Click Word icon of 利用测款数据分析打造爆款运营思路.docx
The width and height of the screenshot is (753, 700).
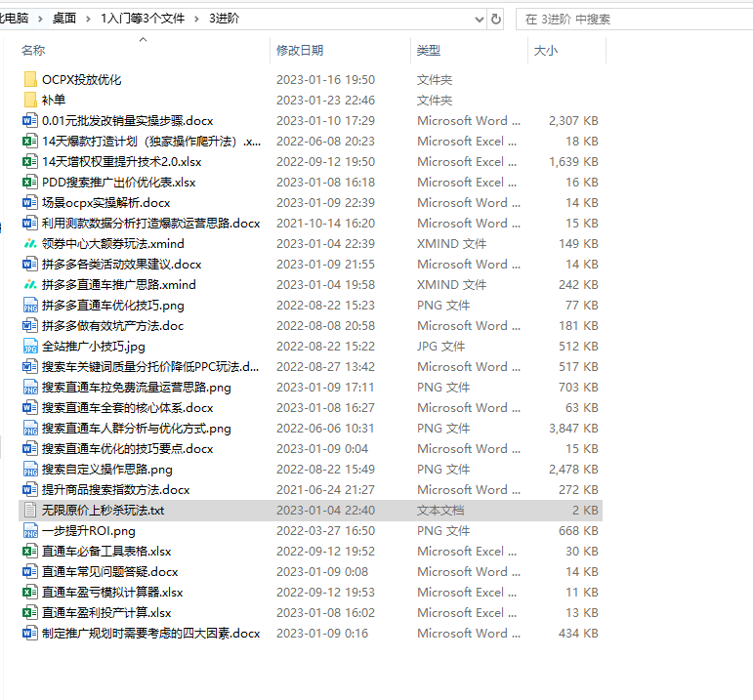(x=30, y=224)
